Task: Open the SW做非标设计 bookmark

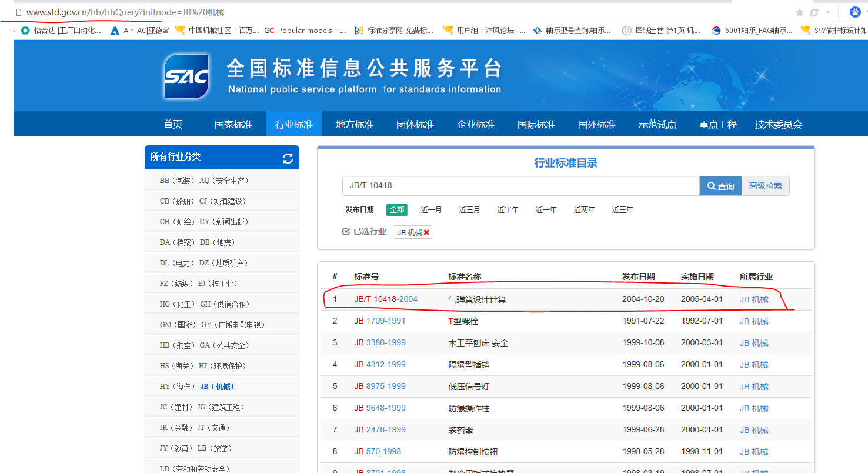Action: pyautogui.click(x=834, y=30)
